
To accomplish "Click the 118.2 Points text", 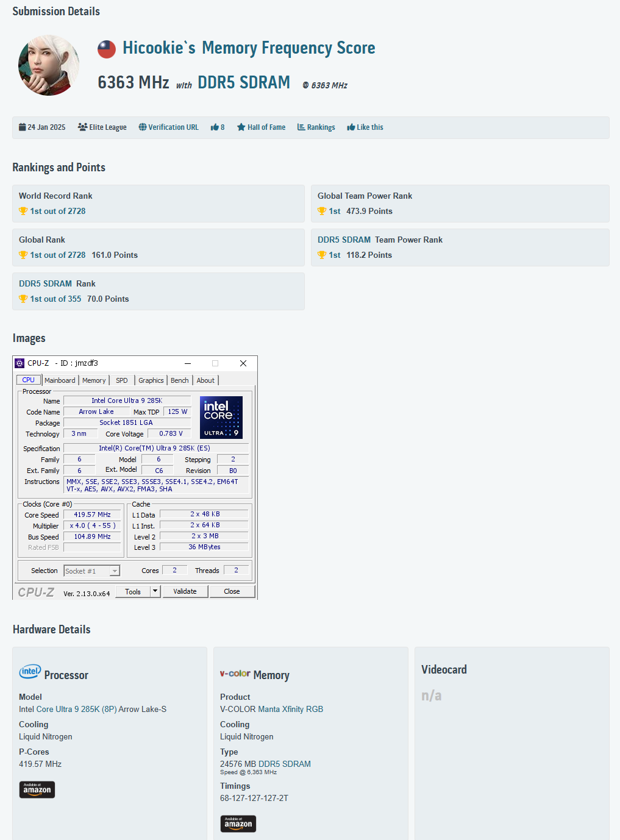I will (369, 255).
